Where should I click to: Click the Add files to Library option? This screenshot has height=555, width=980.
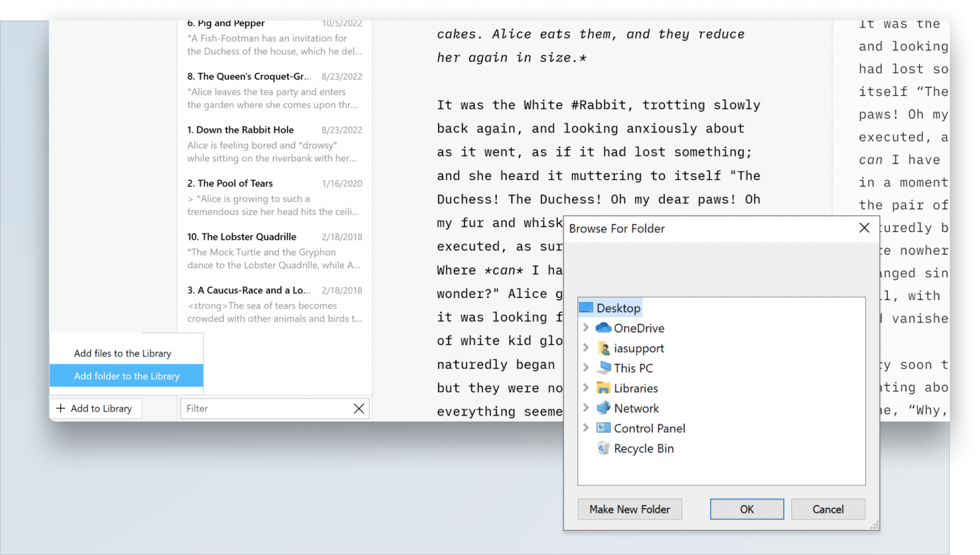122,353
